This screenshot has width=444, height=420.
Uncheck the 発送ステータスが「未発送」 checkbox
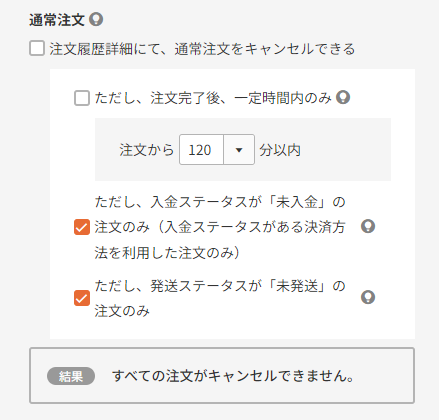click(82, 298)
